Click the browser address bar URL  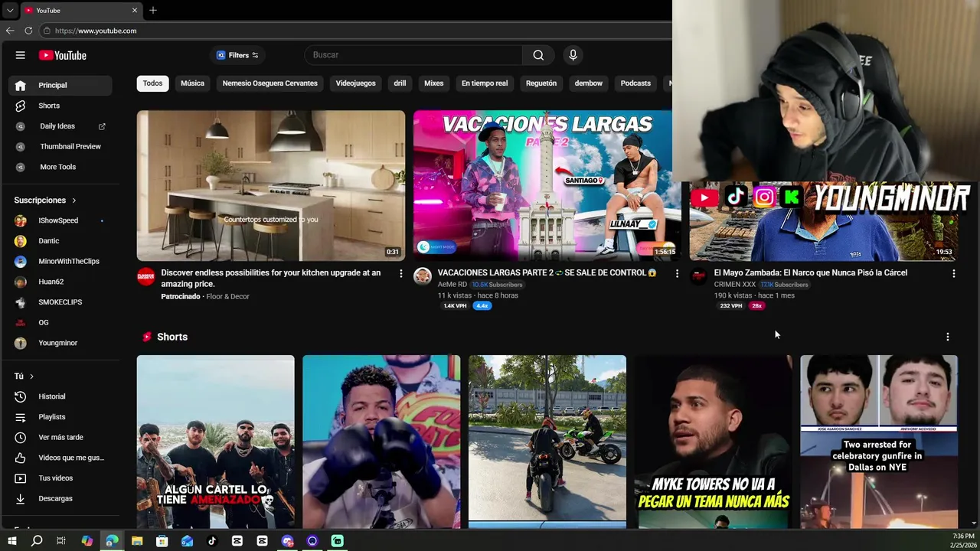tap(96, 31)
